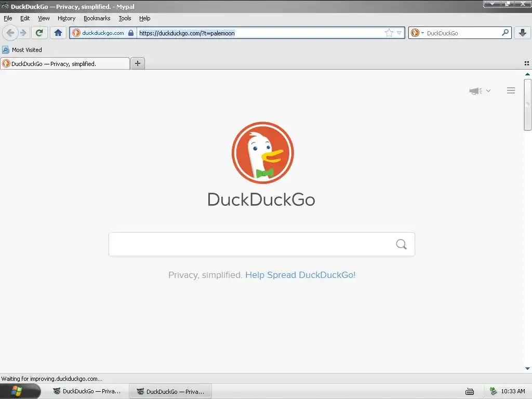Show all tabs grid icon
This screenshot has height=399, width=532.
[527, 63]
